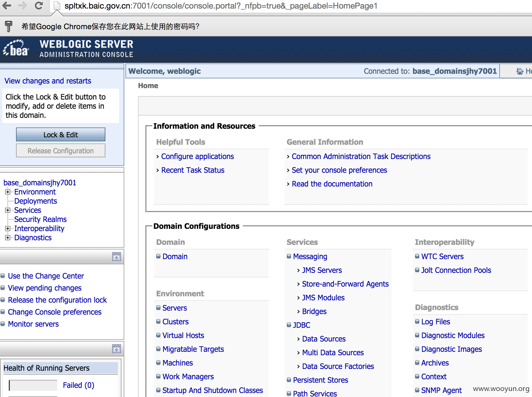Open the Virtual Hosts link
Image resolution: width=532 pixels, height=397 pixels.
click(x=183, y=336)
